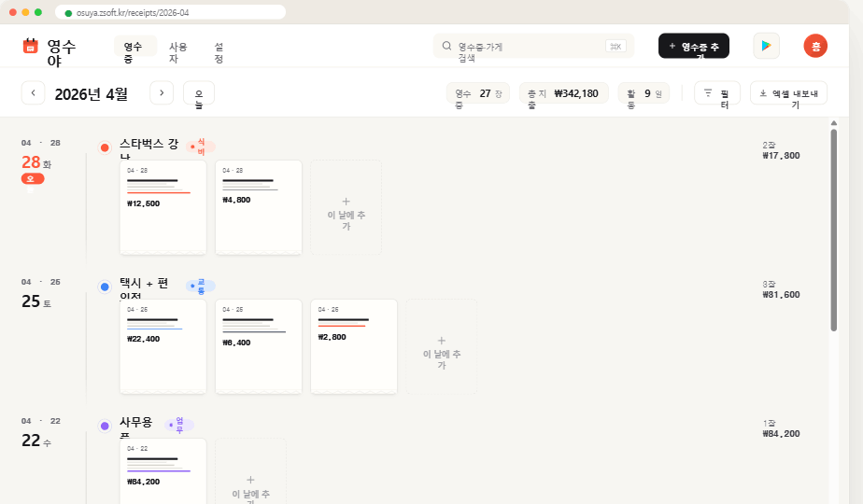The height and width of the screenshot is (504, 863).
Task: Add receipt to April 22 placeholder
Action: [x=251, y=471]
